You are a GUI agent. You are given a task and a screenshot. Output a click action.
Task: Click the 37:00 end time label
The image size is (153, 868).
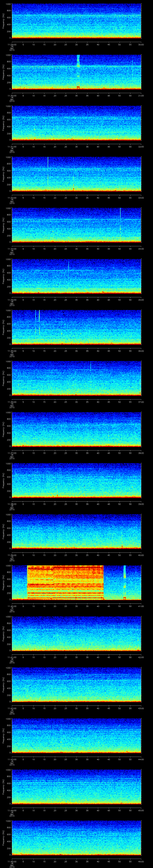(x=141, y=402)
